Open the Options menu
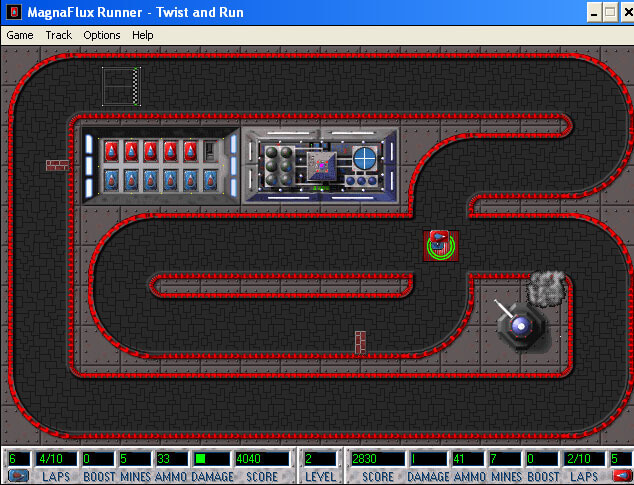 (101, 35)
